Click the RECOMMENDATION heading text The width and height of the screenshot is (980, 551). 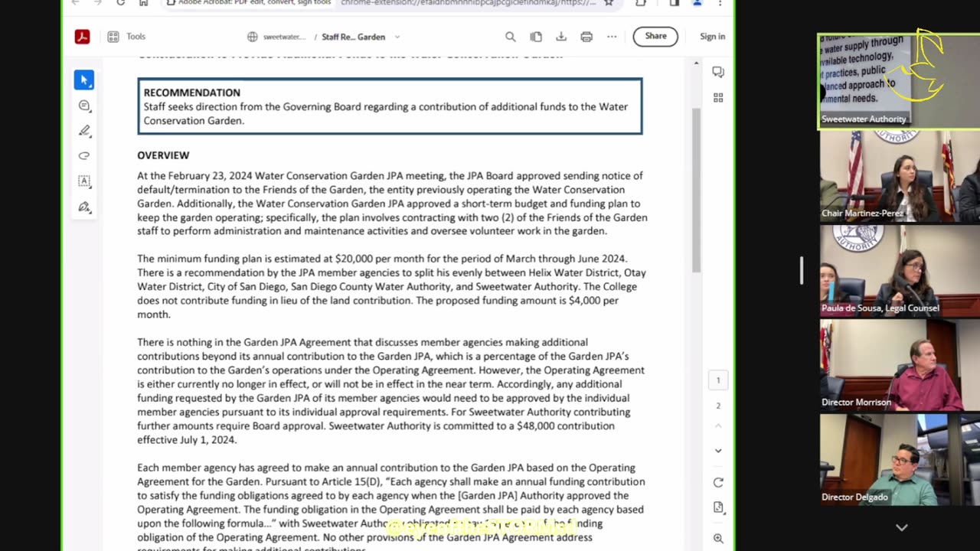point(192,93)
